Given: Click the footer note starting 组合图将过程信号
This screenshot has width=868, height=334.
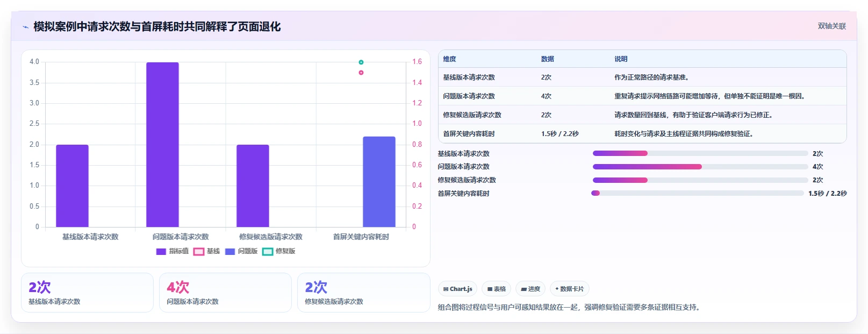Looking at the screenshot, I should 569,308.
